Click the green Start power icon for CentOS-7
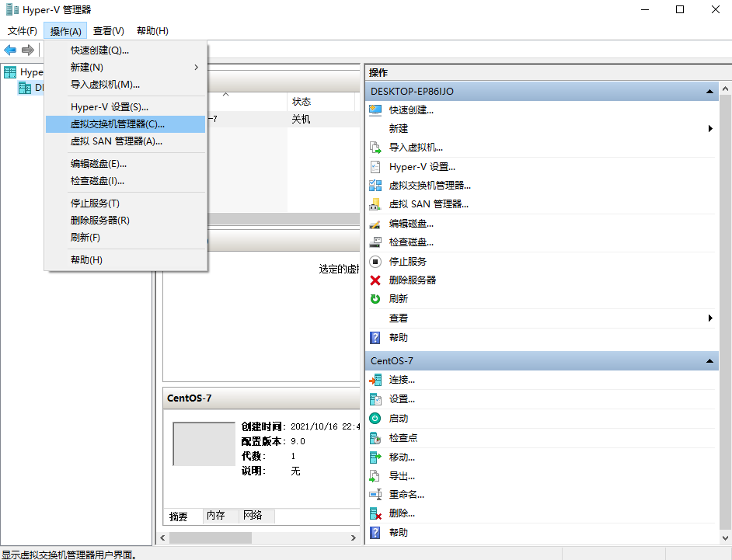Viewport: 732px width, 560px height. [375, 419]
